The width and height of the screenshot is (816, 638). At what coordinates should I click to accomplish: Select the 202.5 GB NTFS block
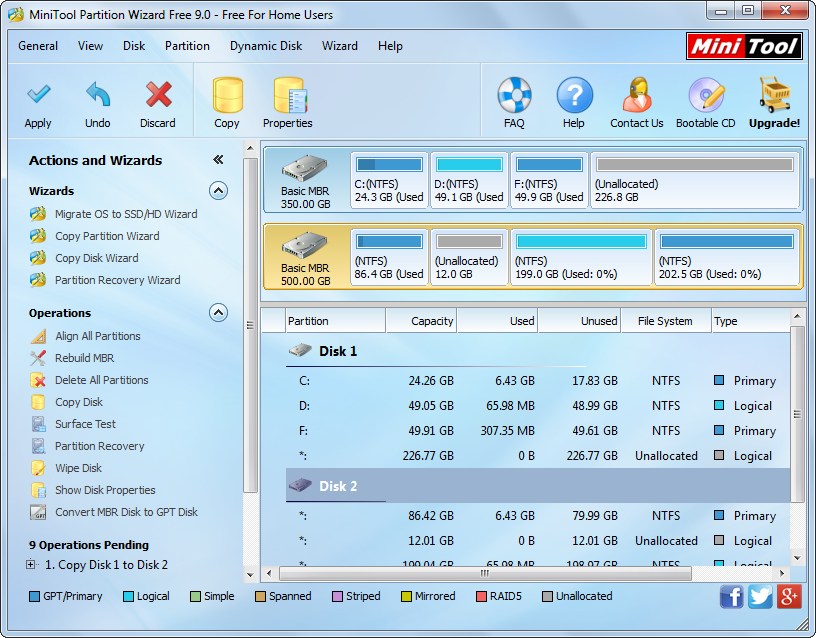(x=726, y=258)
